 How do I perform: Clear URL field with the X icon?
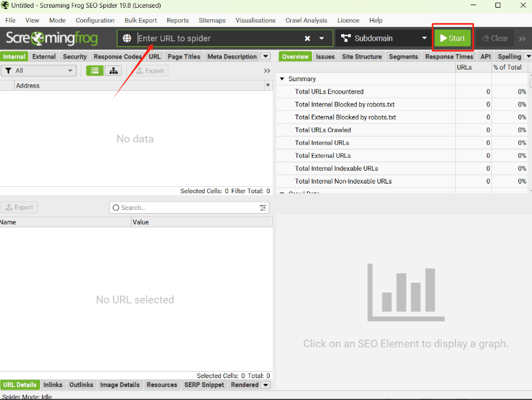click(308, 39)
